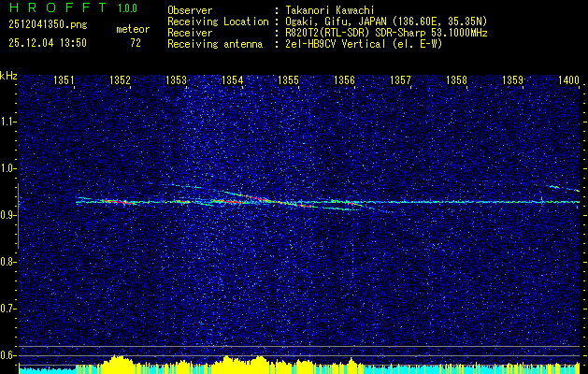Click the 1353 time axis marker
The width and height of the screenshot is (588, 374).
coord(176,79)
